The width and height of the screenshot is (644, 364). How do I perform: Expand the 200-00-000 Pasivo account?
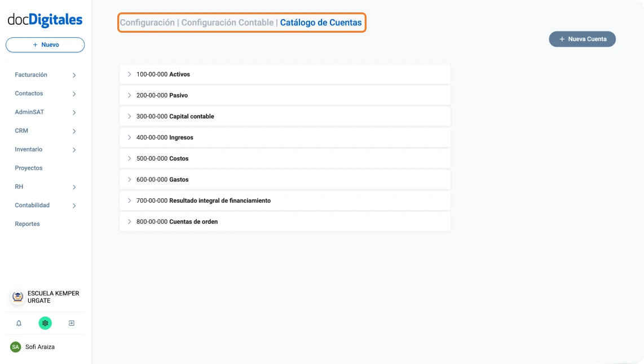pyautogui.click(x=130, y=95)
